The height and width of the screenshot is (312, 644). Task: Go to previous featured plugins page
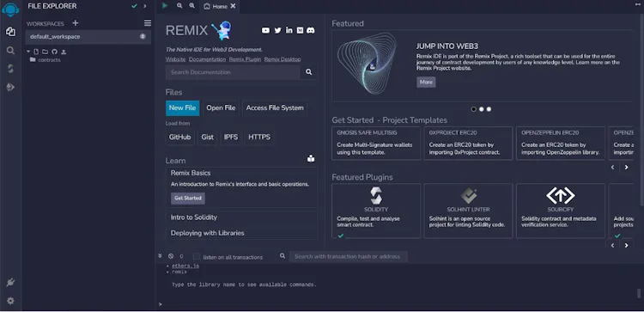612,246
